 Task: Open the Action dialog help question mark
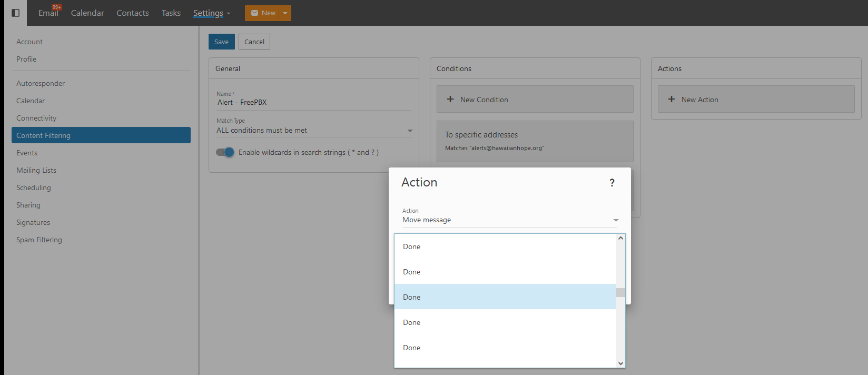(x=611, y=183)
